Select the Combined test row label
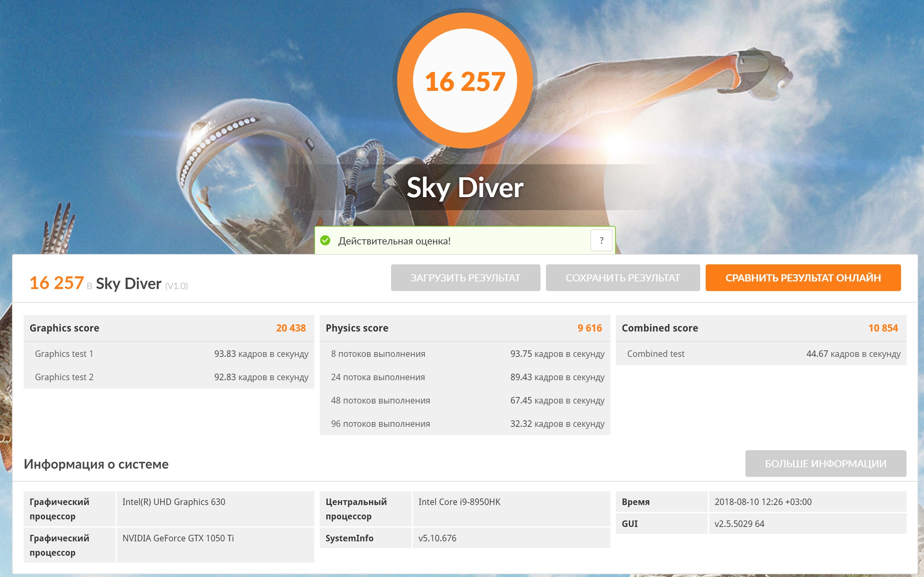This screenshot has width=924, height=577. [x=656, y=354]
